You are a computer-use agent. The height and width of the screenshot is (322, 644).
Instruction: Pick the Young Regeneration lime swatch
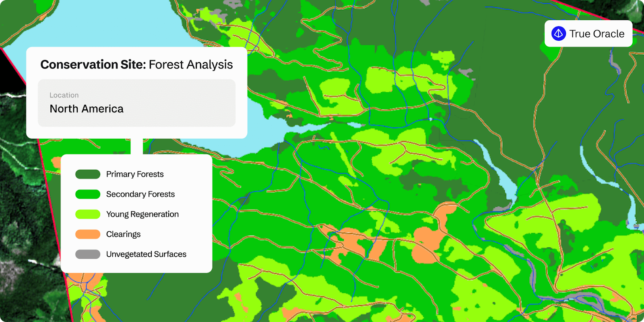[x=88, y=214]
